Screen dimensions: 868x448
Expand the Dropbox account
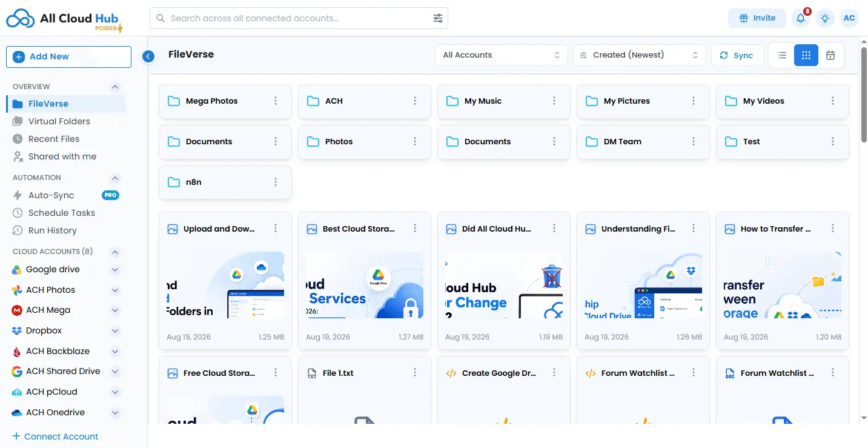pos(115,331)
